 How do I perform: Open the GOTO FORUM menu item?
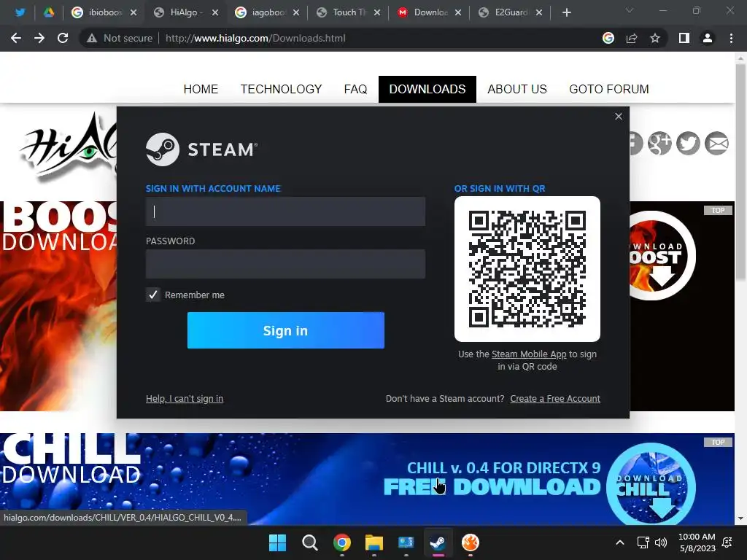[609, 89]
